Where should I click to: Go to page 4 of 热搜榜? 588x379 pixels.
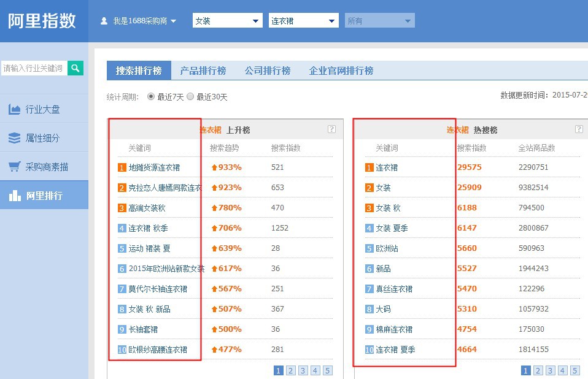pos(562,371)
